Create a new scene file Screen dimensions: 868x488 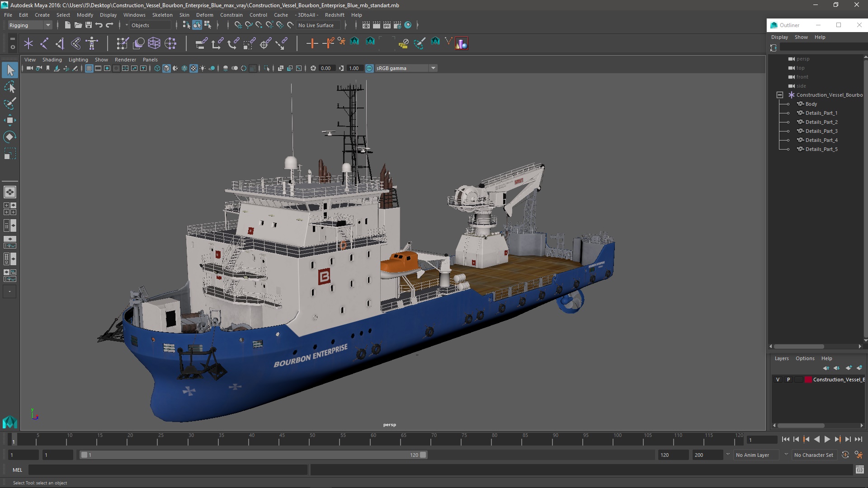[67, 25]
